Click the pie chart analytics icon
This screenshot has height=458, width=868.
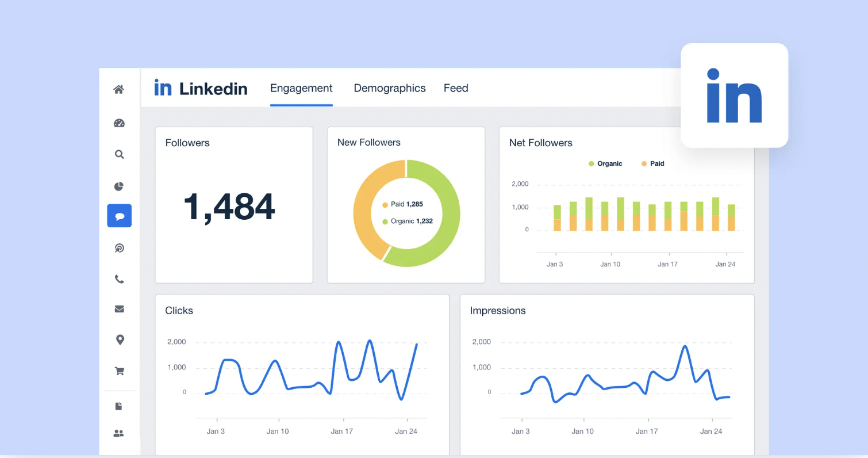click(119, 185)
